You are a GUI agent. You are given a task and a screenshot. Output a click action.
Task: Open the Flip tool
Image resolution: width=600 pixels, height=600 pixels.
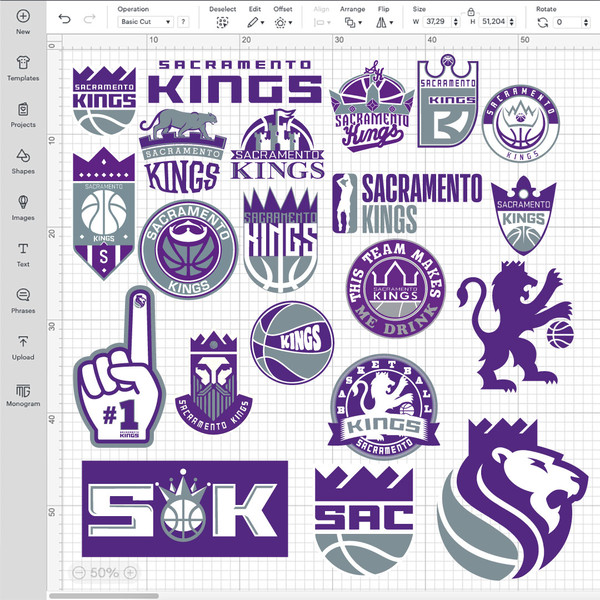381,23
